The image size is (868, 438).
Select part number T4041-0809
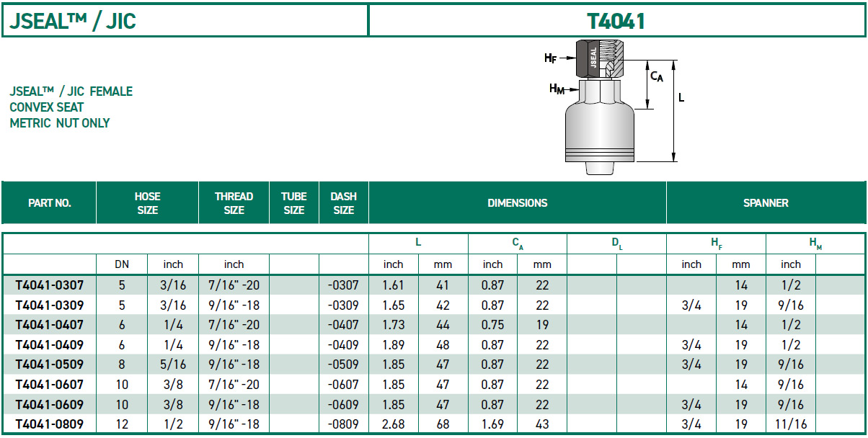pos(50,424)
